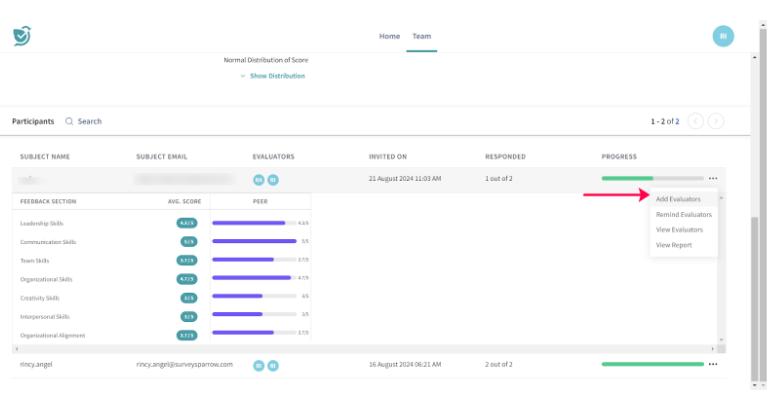Open the user profile avatar
781x411 pixels.
[722, 36]
